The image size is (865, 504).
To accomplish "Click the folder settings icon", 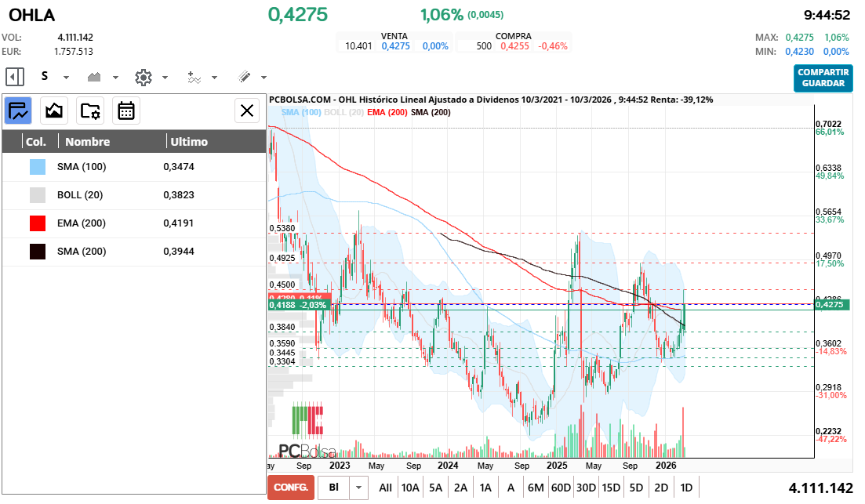I will pyautogui.click(x=89, y=111).
